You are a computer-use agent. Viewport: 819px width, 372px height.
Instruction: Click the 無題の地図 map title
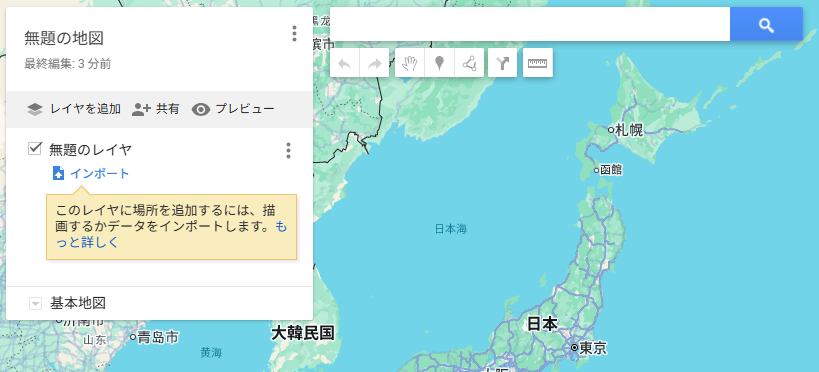[64, 38]
